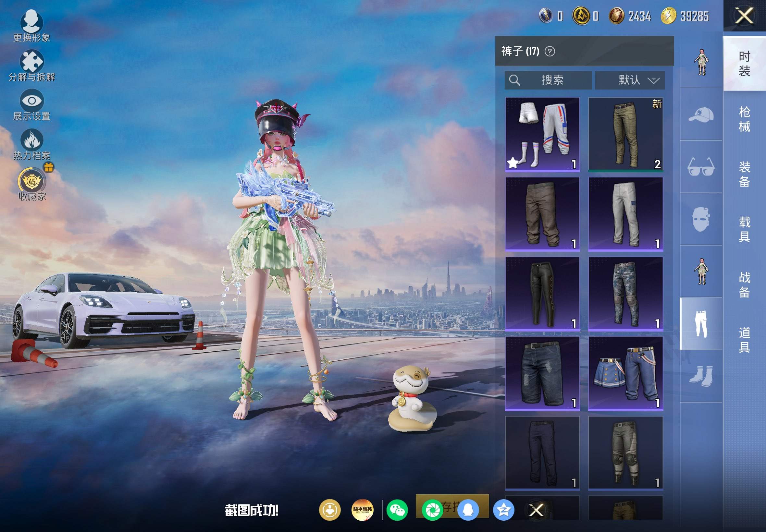Click the 39285 currency value

click(x=695, y=16)
